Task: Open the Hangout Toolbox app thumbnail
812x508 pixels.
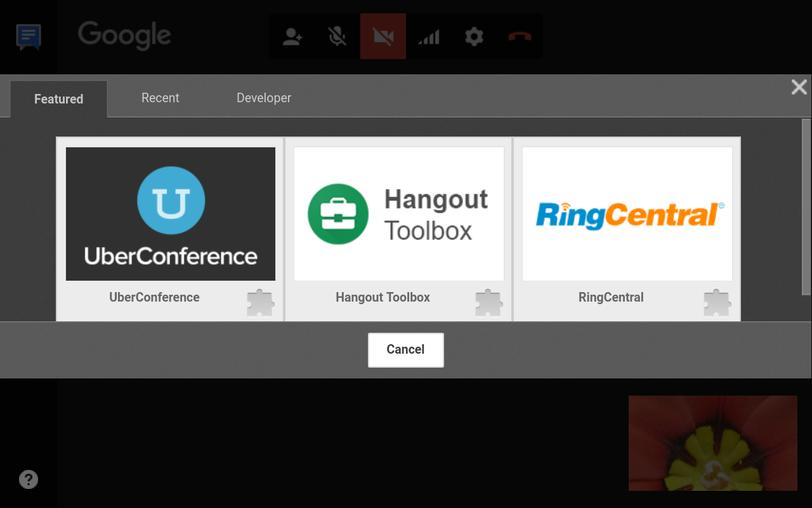Action: (x=399, y=214)
